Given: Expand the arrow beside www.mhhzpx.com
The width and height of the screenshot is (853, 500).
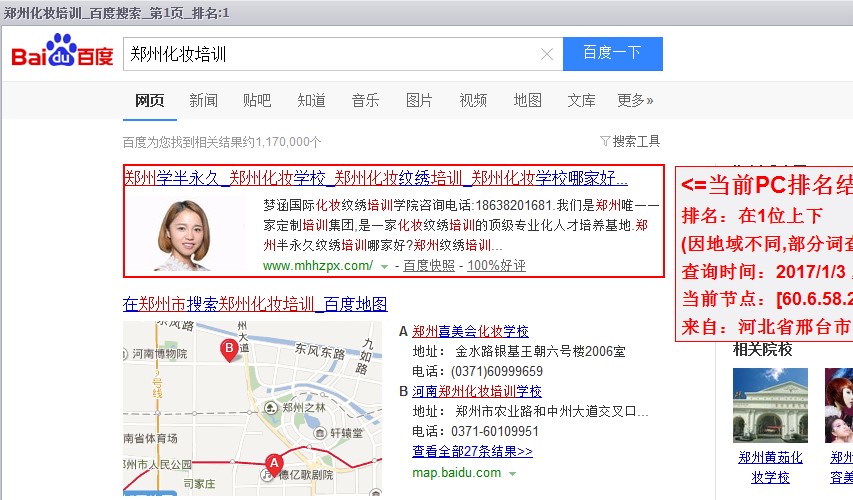Looking at the screenshot, I should click(384, 266).
